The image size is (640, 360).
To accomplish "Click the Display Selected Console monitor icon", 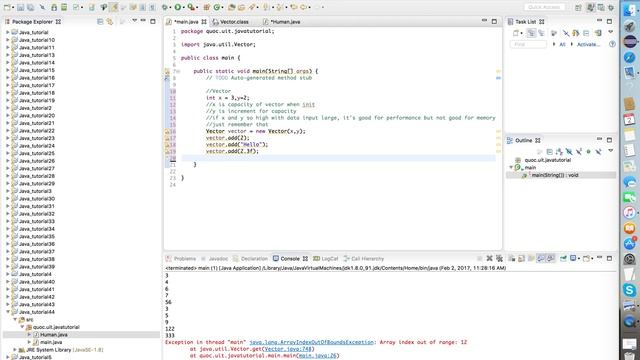I will pyautogui.click(x=573, y=258).
